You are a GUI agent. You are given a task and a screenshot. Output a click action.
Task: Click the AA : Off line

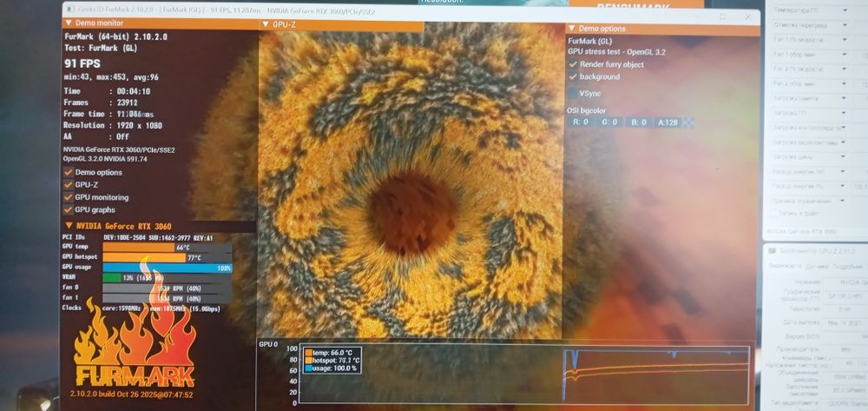pos(96,136)
